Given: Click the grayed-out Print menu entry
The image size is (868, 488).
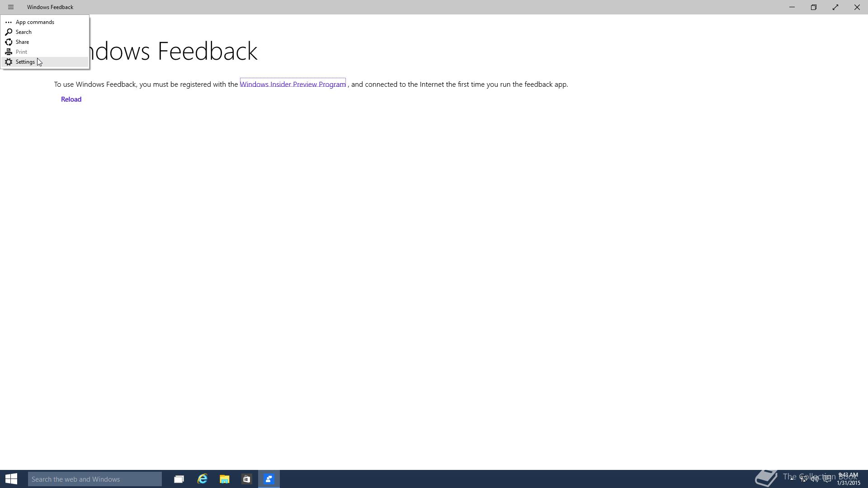Looking at the screenshot, I should tap(45, 52).
